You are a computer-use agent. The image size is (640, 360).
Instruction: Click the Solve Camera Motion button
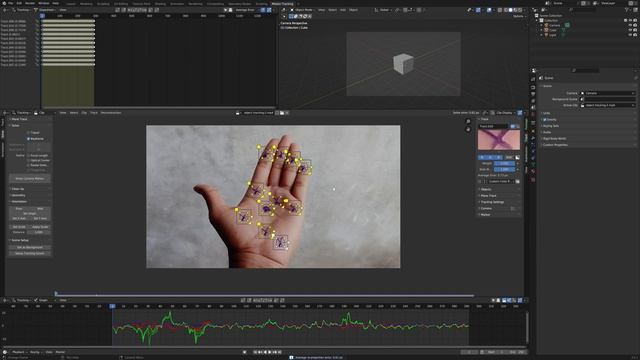pyautogui.click(x=30, y=178)
